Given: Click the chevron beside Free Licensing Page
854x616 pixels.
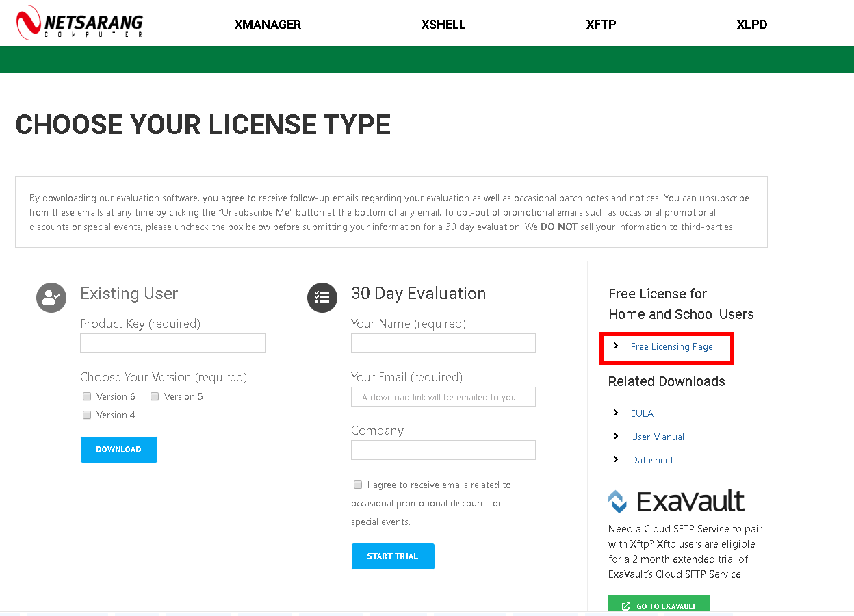Looking at the screenshot, I should click(x=617, y=346).
